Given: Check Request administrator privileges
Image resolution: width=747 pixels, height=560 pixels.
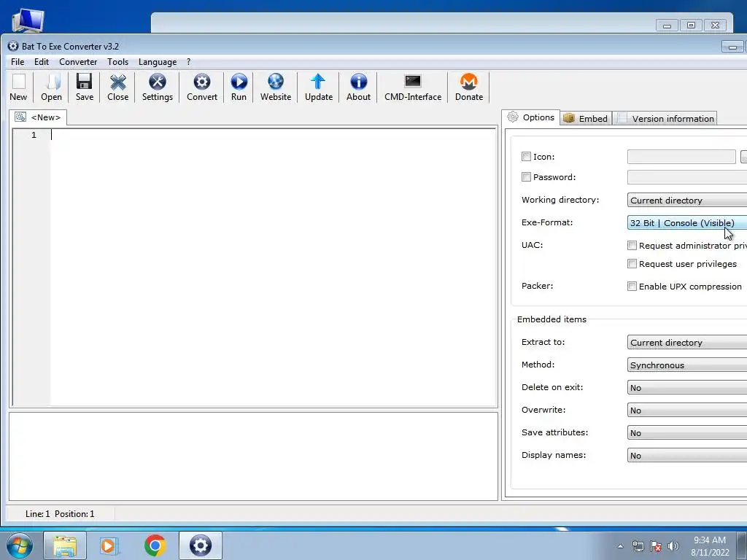Looking at the screenshot, I should 632,245.
